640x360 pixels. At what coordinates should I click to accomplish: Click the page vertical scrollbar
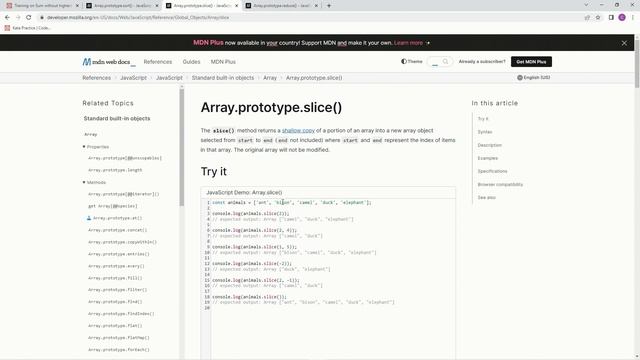click(637, 63)
